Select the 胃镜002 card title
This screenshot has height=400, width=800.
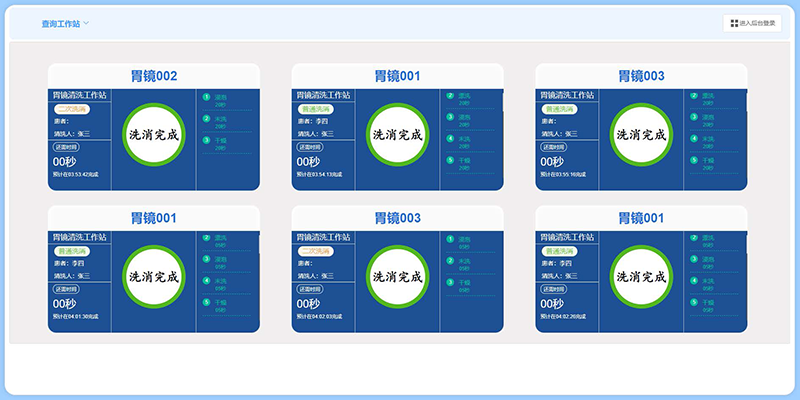(154, 77)
